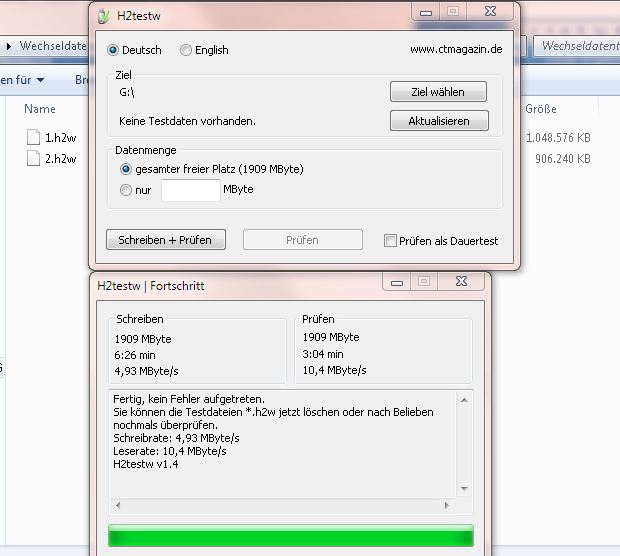Click the scroll-up arrow in the log box
Image resolution: width=620 pixels, height=556 pixels.
464,400
